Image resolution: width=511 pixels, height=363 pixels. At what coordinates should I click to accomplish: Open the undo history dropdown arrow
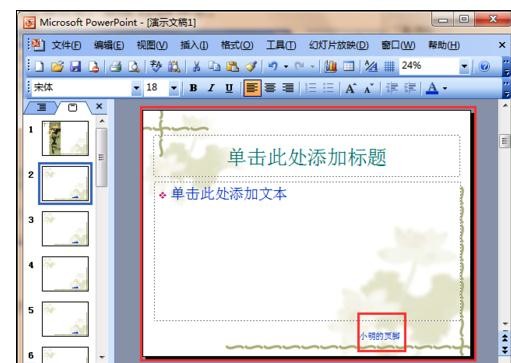tap(286, 67)
